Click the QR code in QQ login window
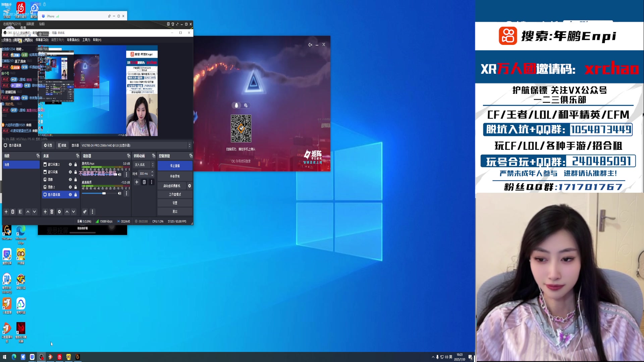 pyautogui.click(x=241, y=128)
